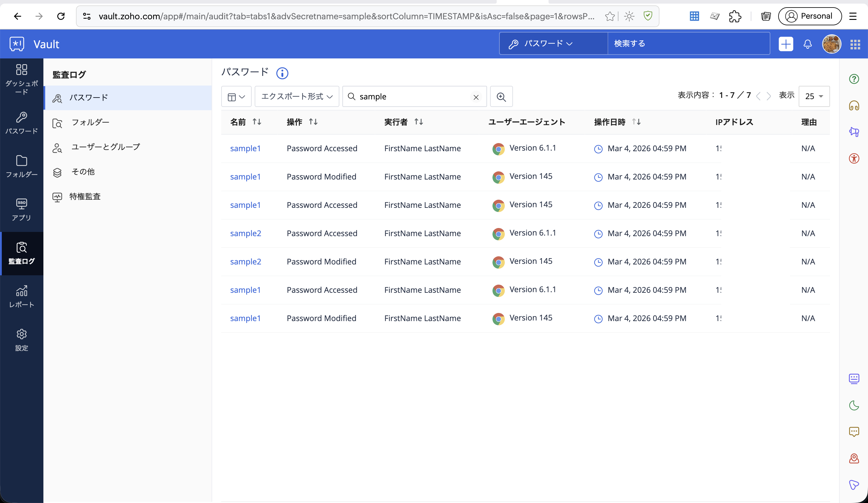Expand the エクスポート形式 dropdown
Screen dimensions: 868x503
coord(297,96)
